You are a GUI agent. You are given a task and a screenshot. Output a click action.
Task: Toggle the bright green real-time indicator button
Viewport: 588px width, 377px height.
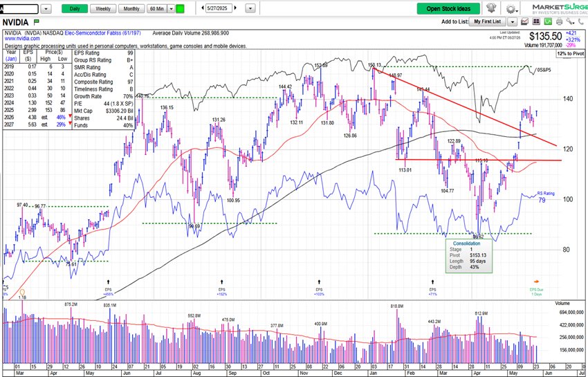pyautogui.click(x=180, y=8)
